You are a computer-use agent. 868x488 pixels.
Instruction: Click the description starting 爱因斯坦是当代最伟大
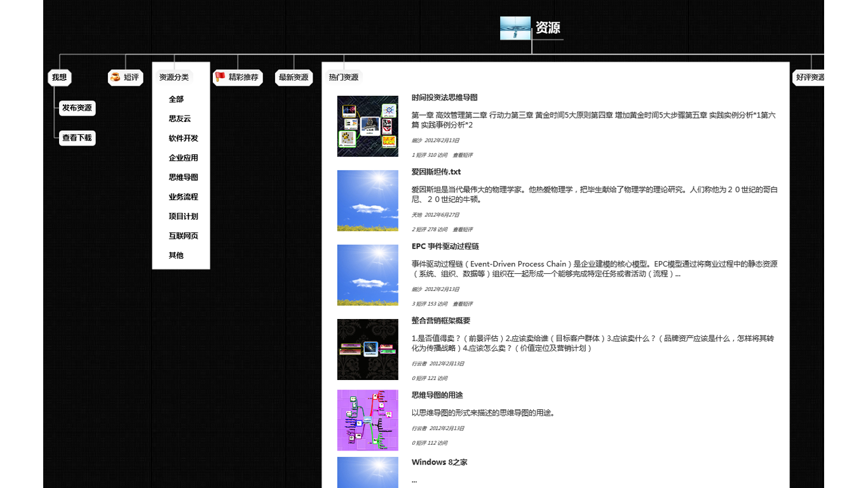pos(595,194)
